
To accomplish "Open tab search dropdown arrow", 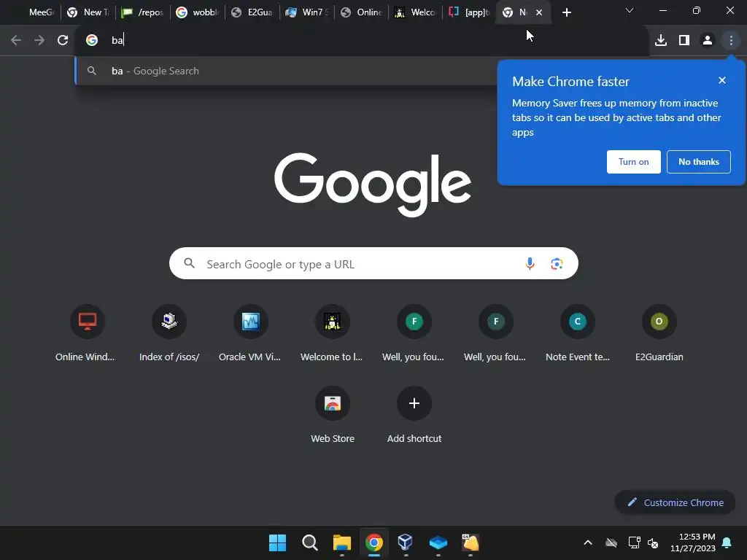I will tap(630, 10).
